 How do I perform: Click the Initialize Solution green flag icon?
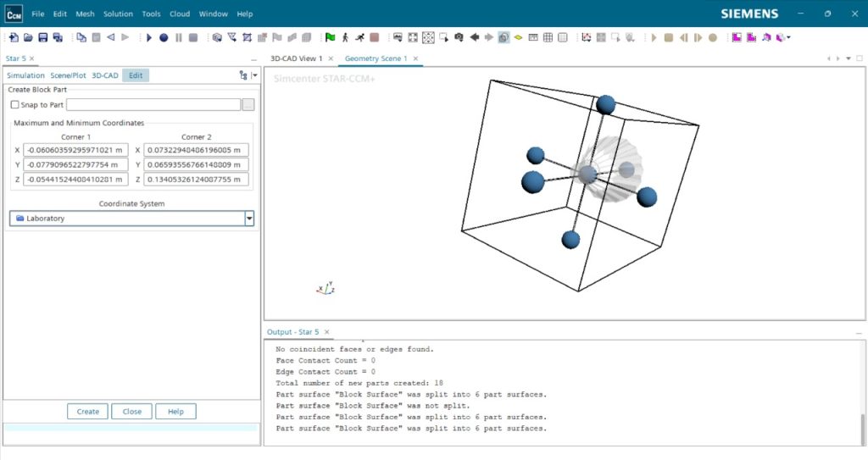330,37
